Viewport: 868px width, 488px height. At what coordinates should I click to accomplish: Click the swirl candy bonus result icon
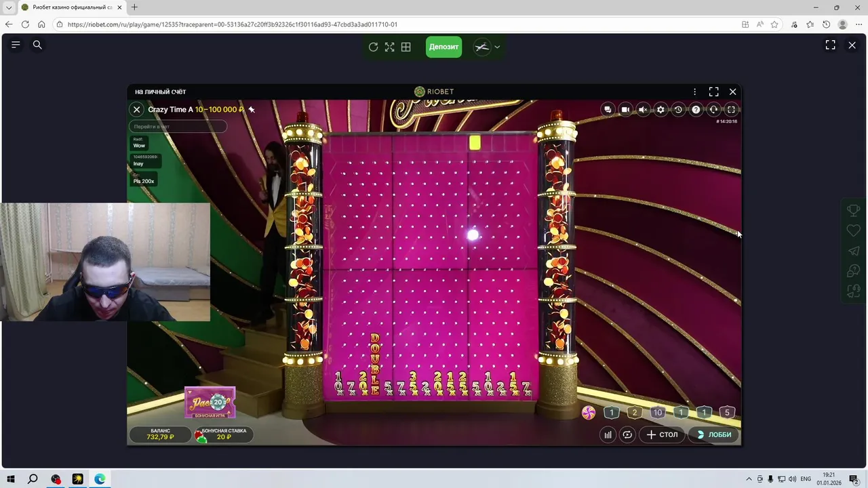click(589, 412)
